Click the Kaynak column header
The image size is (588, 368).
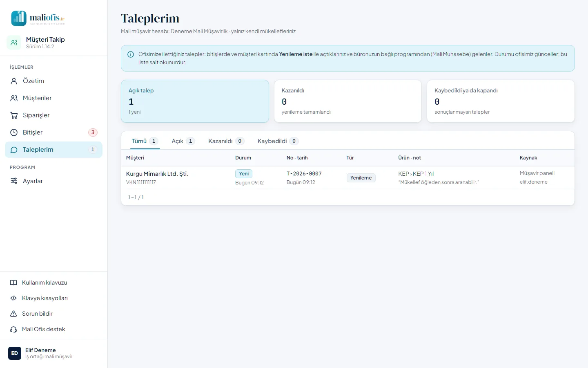(528, 158)
